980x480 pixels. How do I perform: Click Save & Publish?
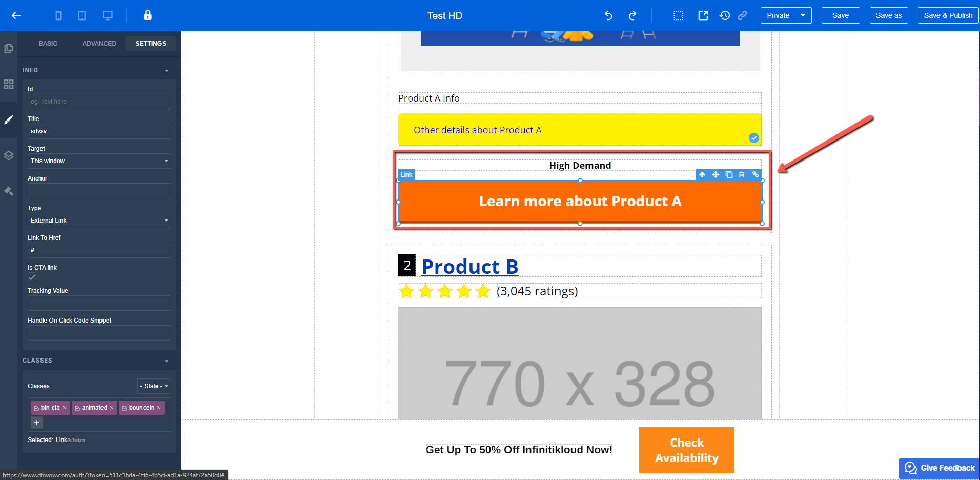pos(948,15)
